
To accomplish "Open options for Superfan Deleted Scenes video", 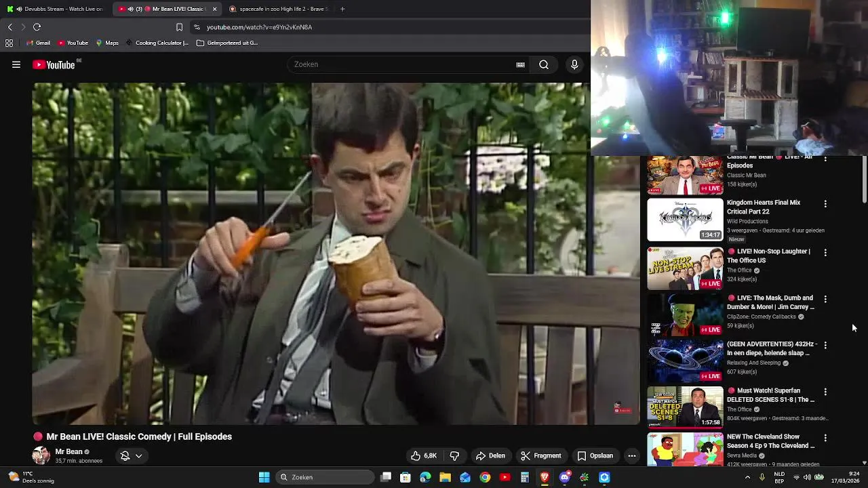I will coord(825,392).
